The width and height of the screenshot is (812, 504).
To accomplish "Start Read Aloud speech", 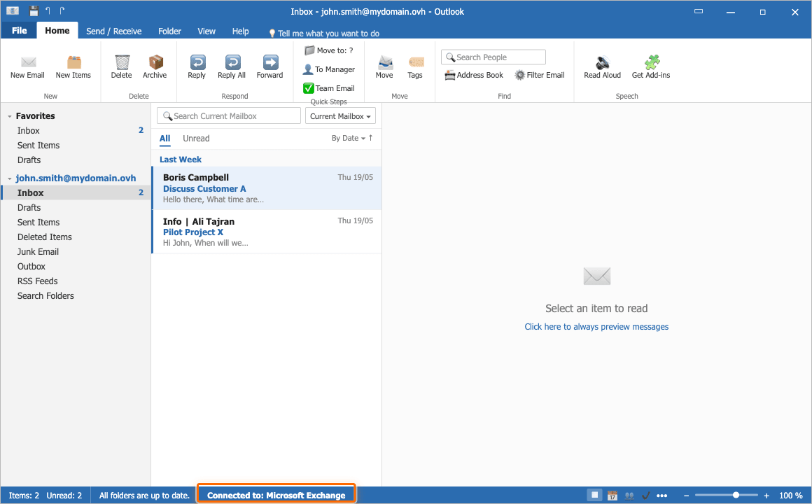I will pyautogui.click(x=602, y=67).
